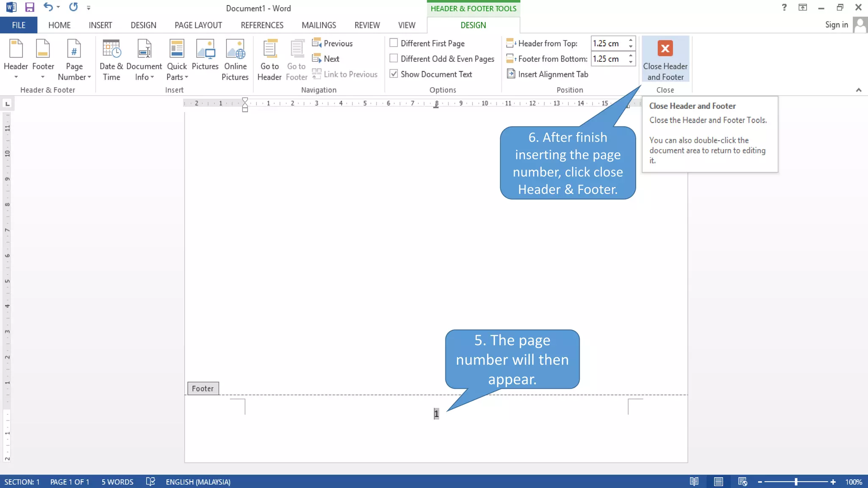Switch to the INSERT tab

[100, 25]
